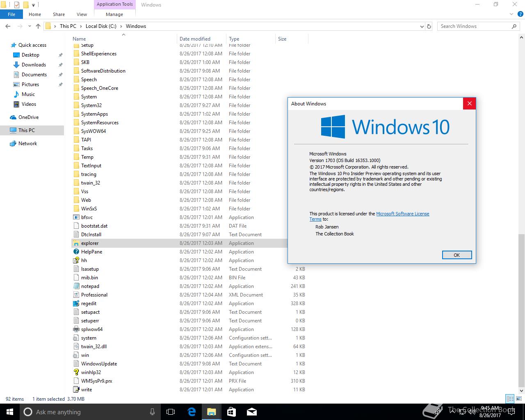Open Videos in navigation pane
The height and width of the screenshot is (420, 525).
pos(29,104)
